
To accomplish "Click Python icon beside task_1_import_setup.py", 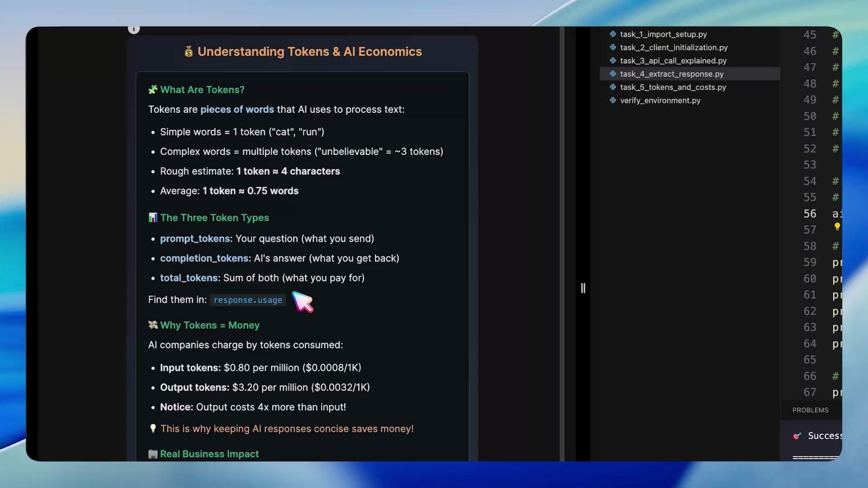I will point(613,34).
